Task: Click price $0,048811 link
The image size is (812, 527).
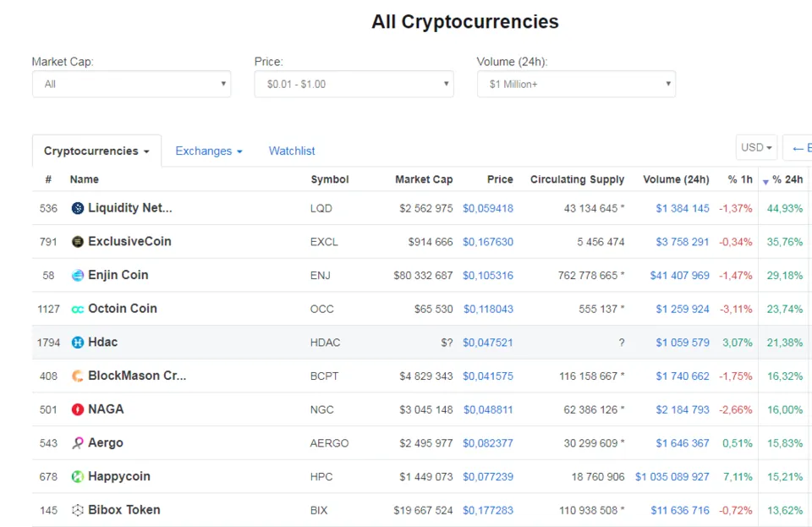Action: click(488, 409)
